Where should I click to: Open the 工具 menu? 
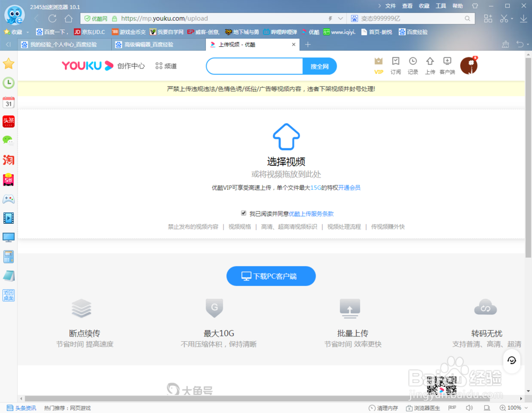[440, 6]
